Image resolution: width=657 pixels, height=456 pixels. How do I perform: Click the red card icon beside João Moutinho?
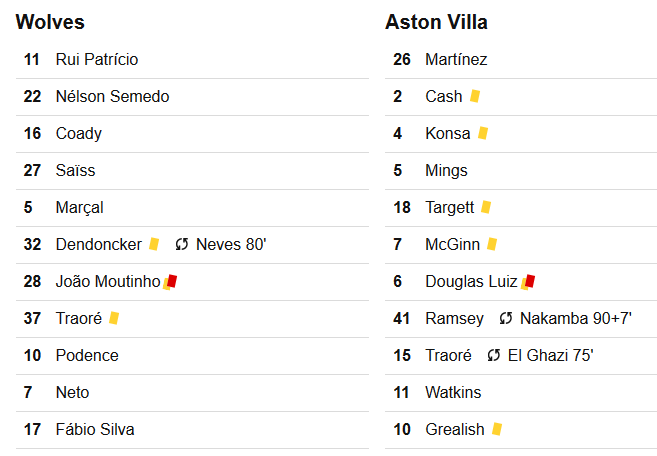[171, 282]
